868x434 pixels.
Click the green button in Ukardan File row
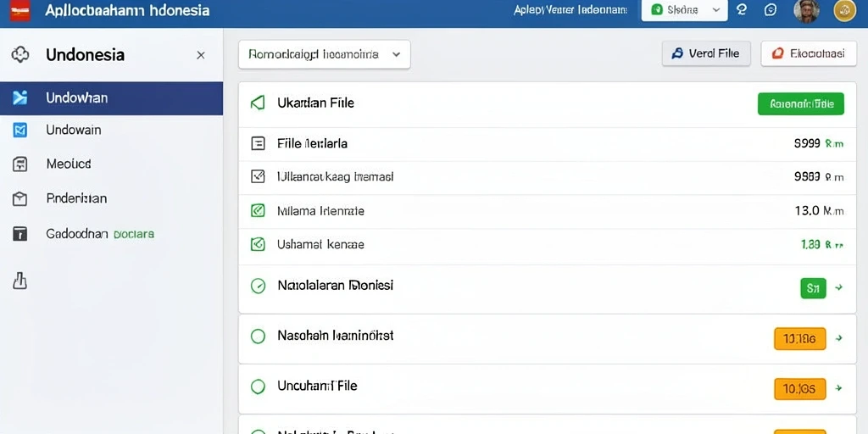(x=800, y=103)
